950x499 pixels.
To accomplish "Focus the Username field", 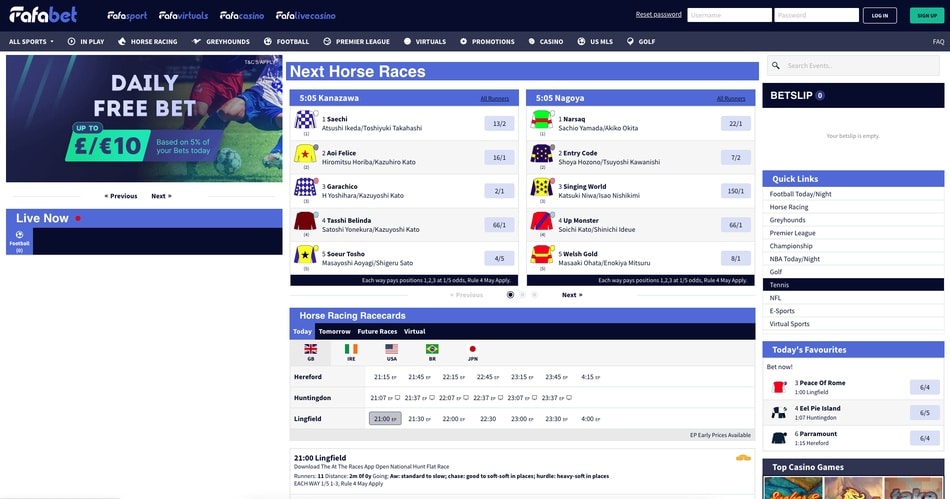I will (729, 15).
